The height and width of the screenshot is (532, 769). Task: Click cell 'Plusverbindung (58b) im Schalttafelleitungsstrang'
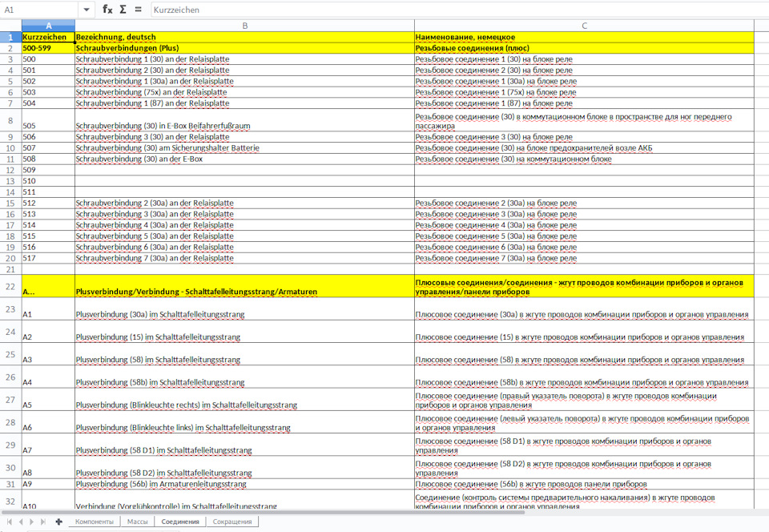tap(244, 377)
